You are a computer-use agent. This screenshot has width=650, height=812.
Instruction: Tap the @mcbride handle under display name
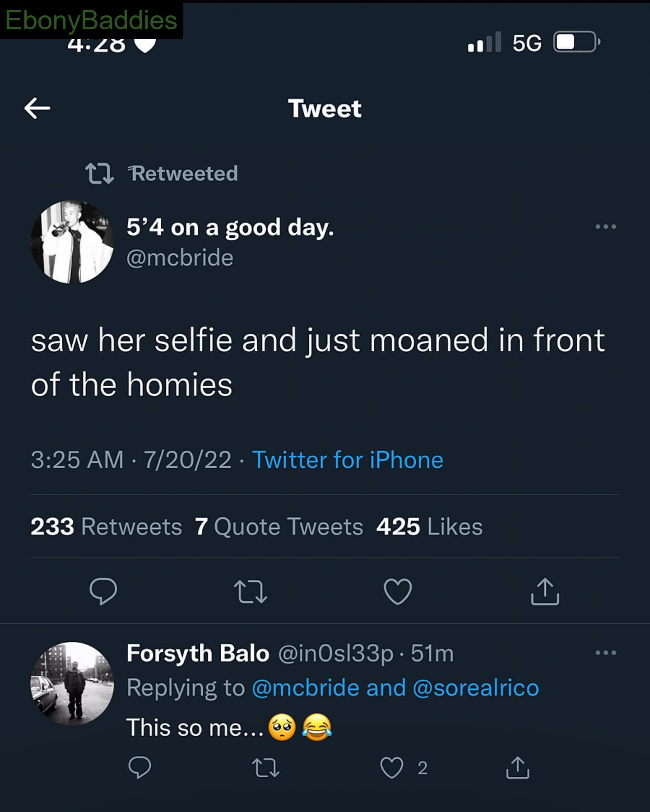click(x=180, y=258)
